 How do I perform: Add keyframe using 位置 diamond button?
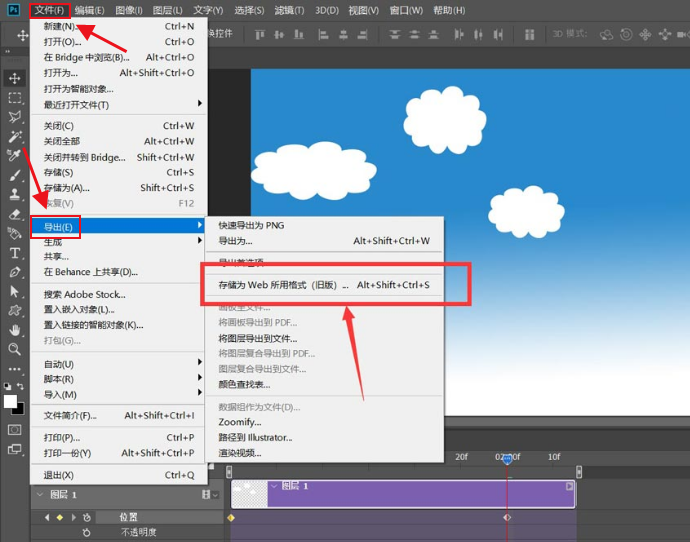coord(59,517)
